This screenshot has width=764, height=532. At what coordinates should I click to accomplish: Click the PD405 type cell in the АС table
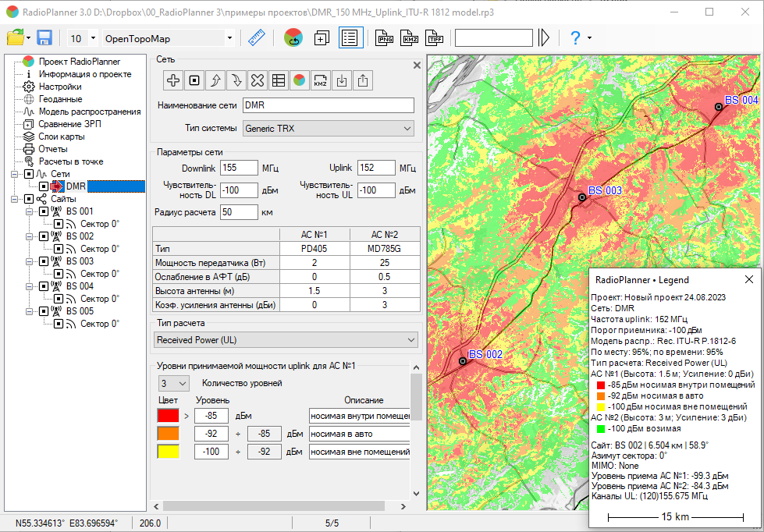pyautogui.click(x=314, y=249)
